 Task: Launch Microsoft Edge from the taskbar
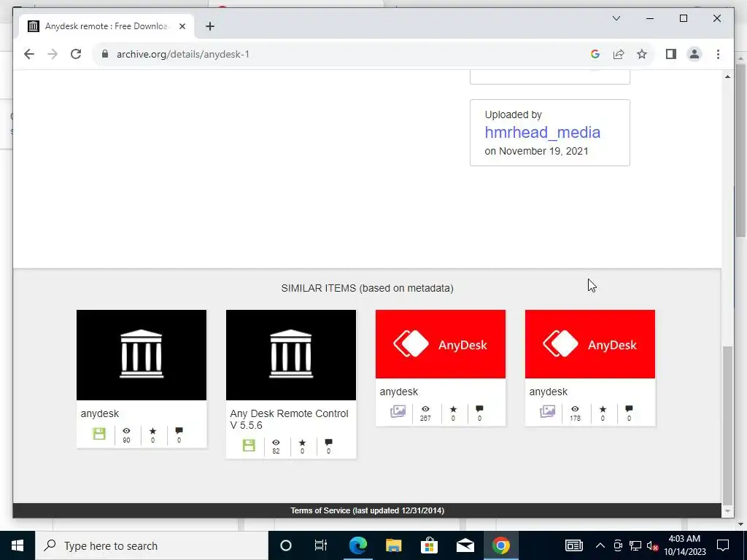(357, 545)
